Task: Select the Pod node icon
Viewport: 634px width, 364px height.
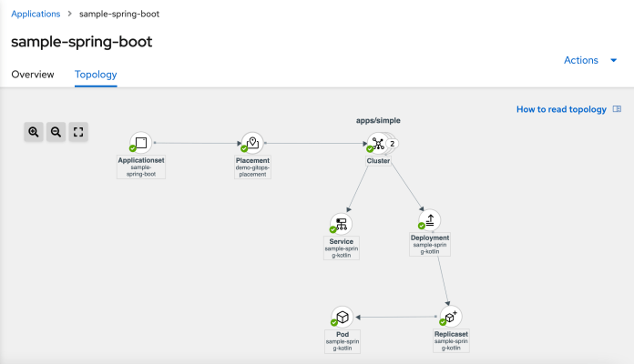Action: point(342,317)
